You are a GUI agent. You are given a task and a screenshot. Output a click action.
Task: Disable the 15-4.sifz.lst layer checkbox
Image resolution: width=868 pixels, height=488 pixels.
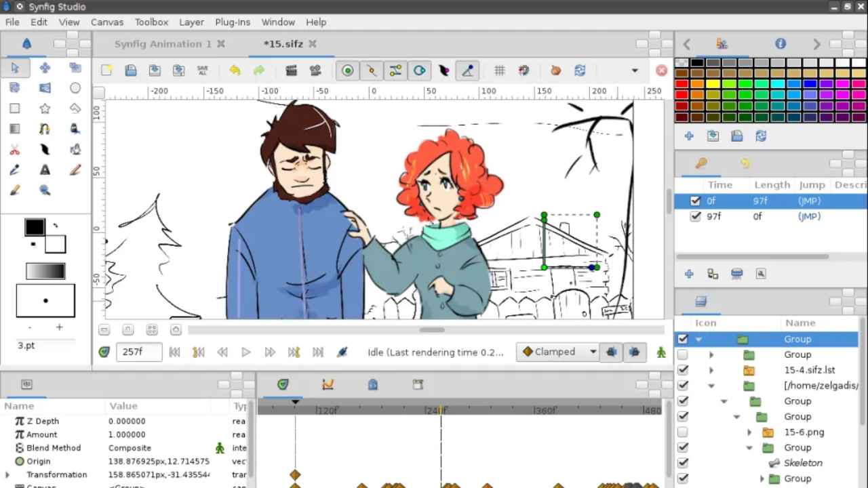point(683,370)
